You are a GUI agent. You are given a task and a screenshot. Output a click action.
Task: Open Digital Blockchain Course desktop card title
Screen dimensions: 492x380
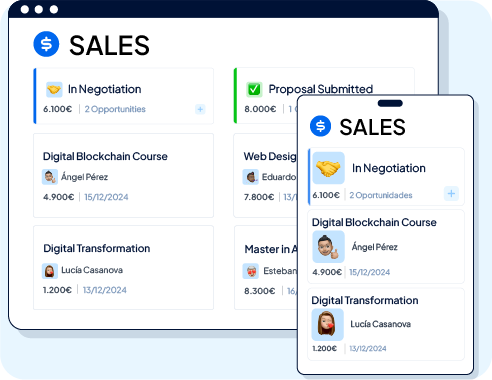click(105, 156)
